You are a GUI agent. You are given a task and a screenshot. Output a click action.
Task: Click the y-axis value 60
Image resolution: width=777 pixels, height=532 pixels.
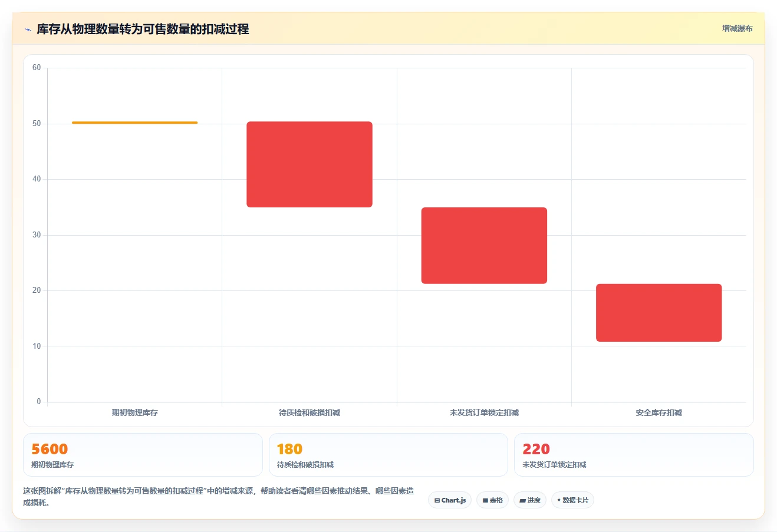coord(37,68)
